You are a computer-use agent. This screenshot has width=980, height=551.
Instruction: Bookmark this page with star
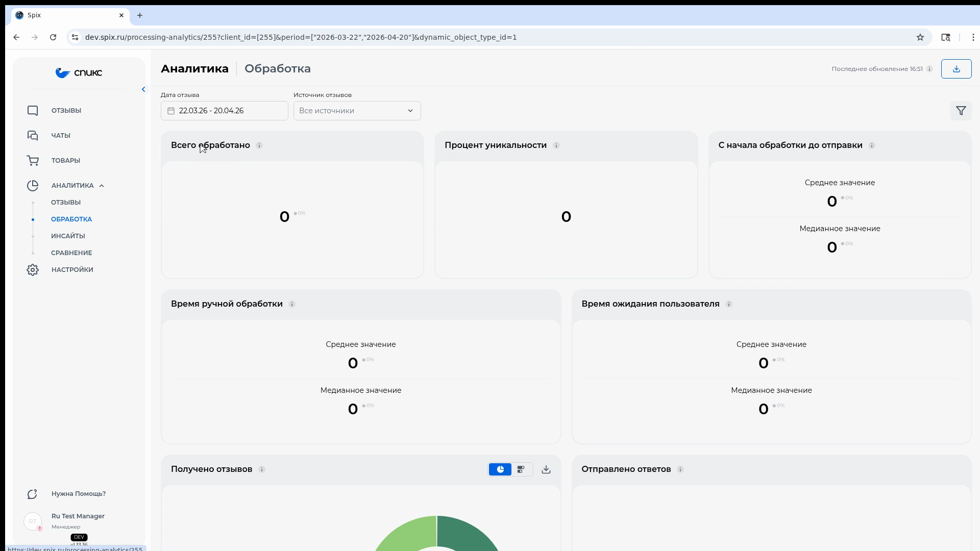coord(920,37)
